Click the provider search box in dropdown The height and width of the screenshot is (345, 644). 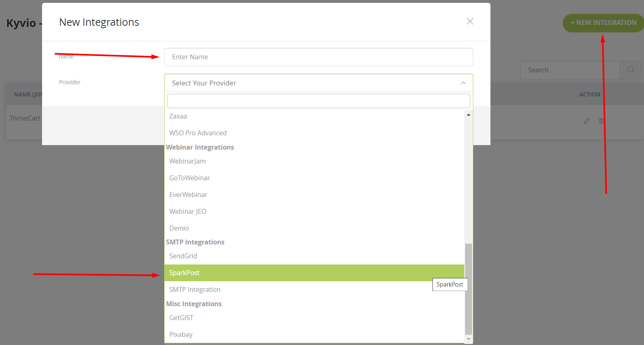(319, 101)
